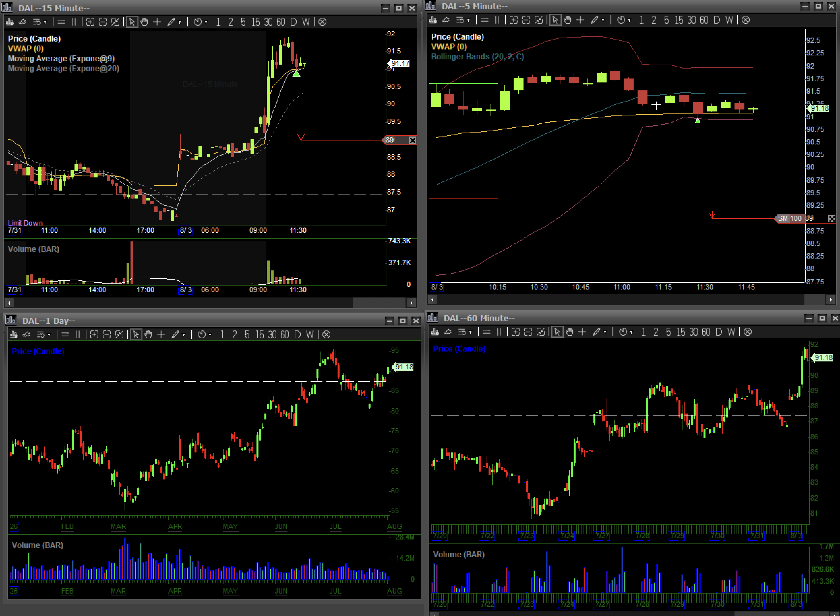840x616 pixels.
Task: Zoom in on the DAL 5 Minute chart
Action: click(514, 20)
